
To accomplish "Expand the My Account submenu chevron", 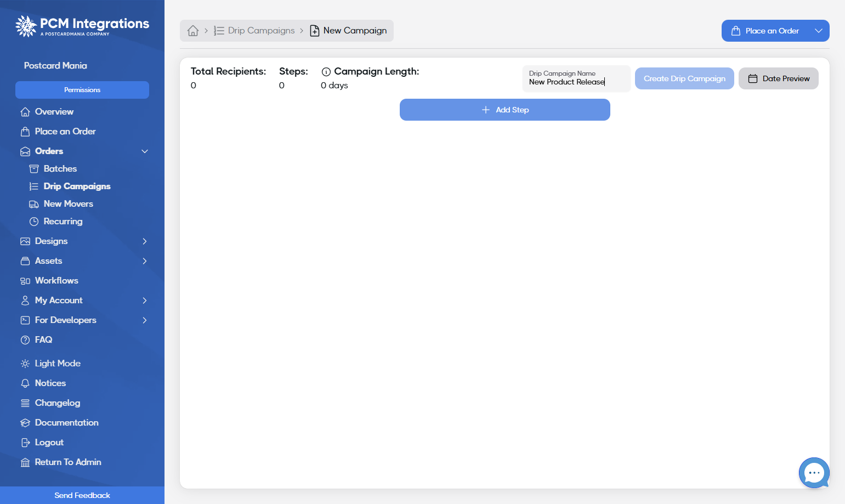I will pos(145,301).
